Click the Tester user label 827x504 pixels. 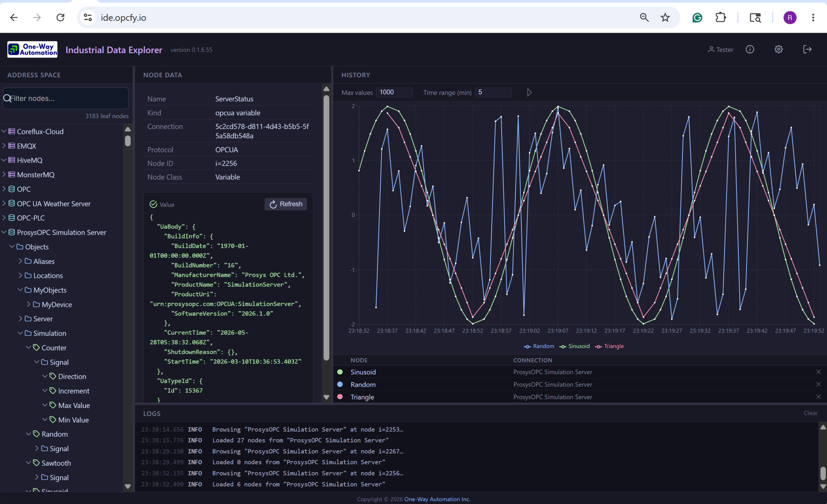[x=721, y=50]
